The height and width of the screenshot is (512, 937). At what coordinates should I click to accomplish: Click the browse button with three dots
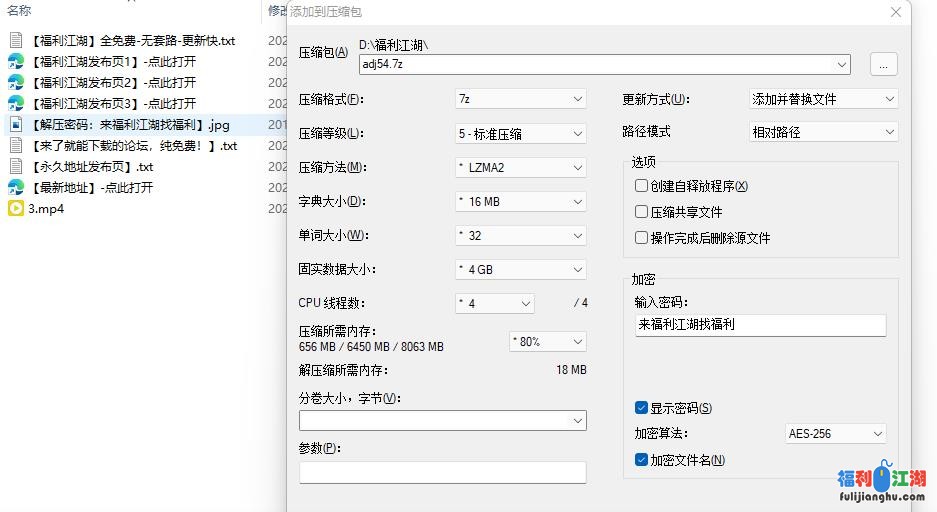coord(883,64)
